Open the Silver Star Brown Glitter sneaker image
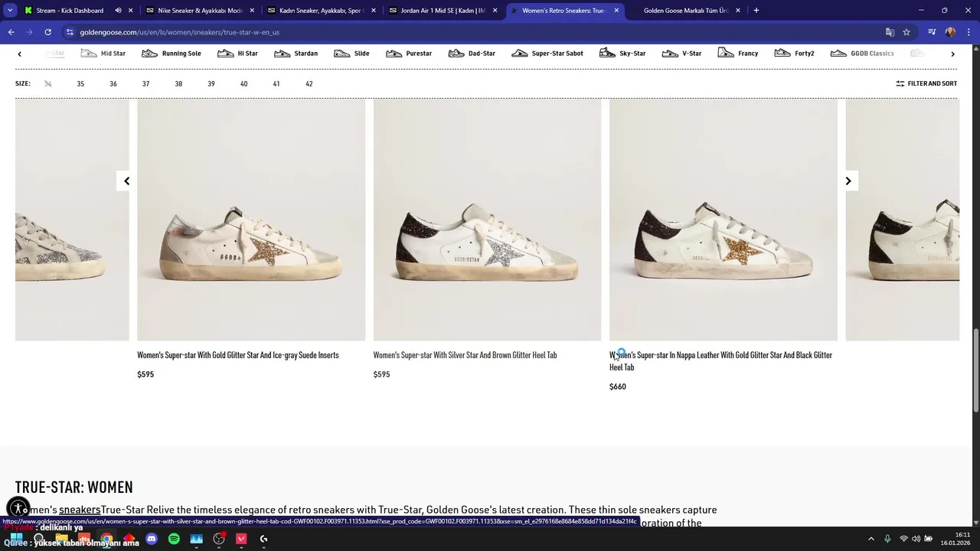Viewport: 980px width, 551px height. pos(487,220)
